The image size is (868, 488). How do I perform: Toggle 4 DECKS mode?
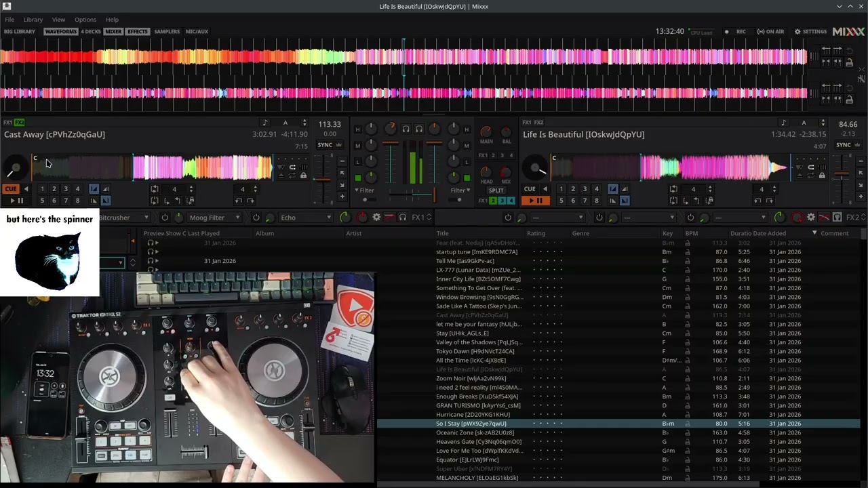pyautogui.click(x=91, y=31)
